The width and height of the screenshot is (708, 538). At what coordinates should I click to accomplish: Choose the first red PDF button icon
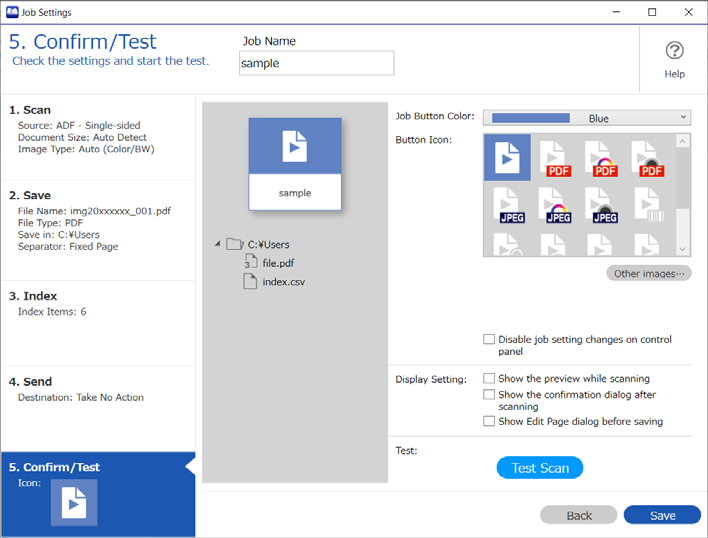(554, 158)
